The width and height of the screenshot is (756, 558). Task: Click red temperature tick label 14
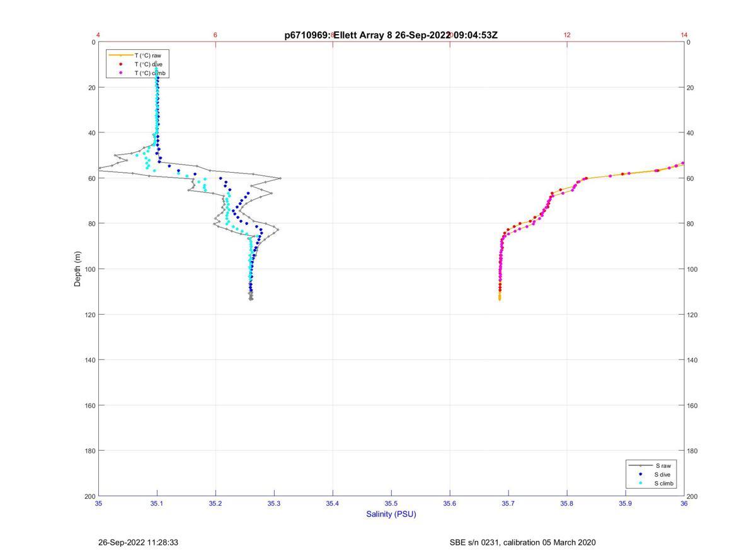[684, 35]
